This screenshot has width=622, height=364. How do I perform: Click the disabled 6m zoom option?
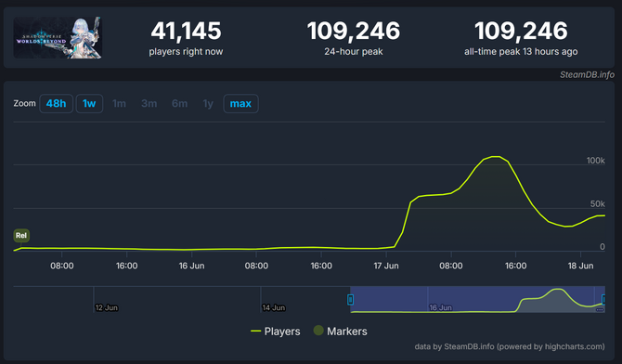pos(179,104)
